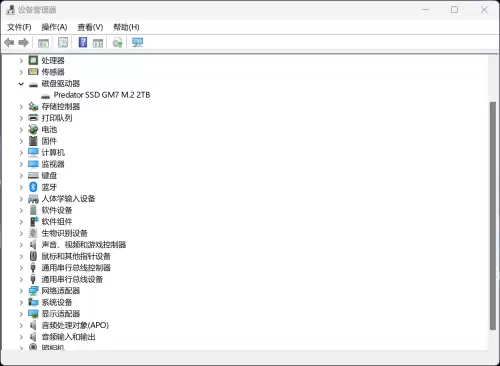Image resolution: width=500 pixels, height=366 pixels.
Task: Click the 处理器 processor chip icon
Action: pos(33,60)
